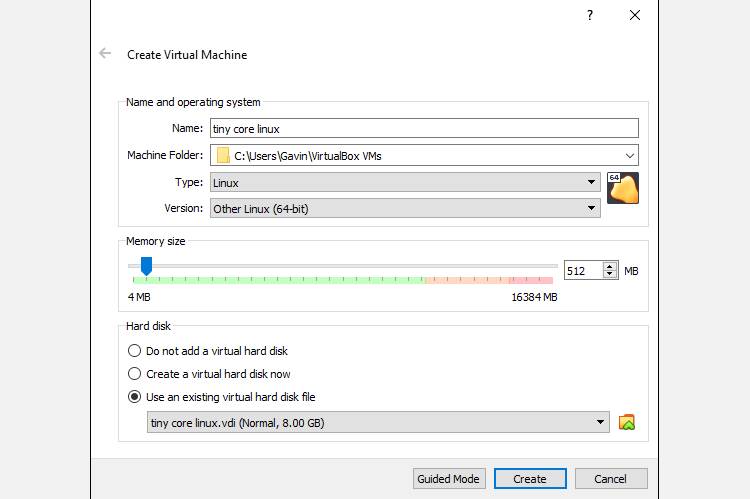Click the back arrow icon

point(105,53)
